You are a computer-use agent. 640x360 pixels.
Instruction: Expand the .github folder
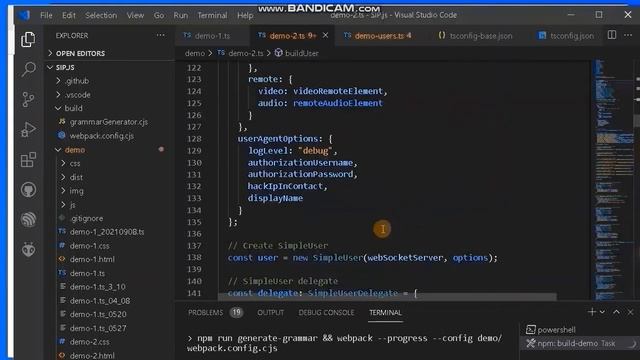(77, 81)
